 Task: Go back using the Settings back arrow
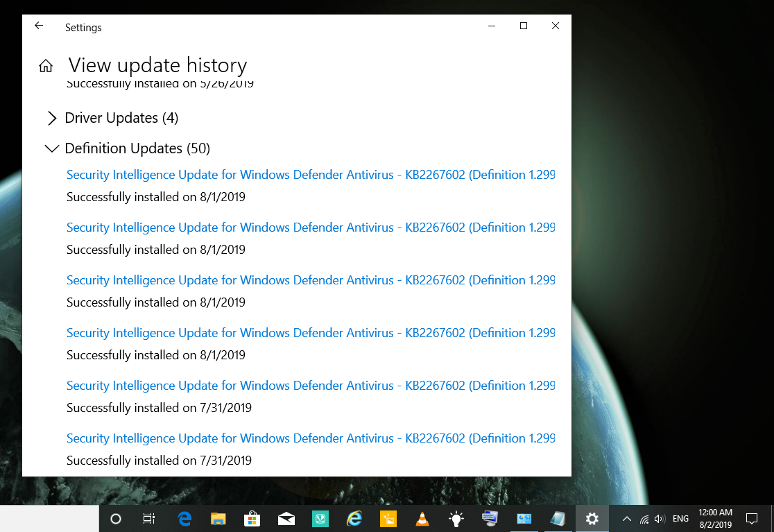[x=39, y=26]
